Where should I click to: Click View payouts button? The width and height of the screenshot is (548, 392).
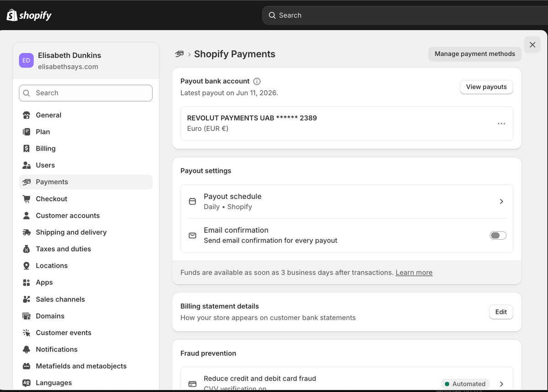(x=486, y=87)
